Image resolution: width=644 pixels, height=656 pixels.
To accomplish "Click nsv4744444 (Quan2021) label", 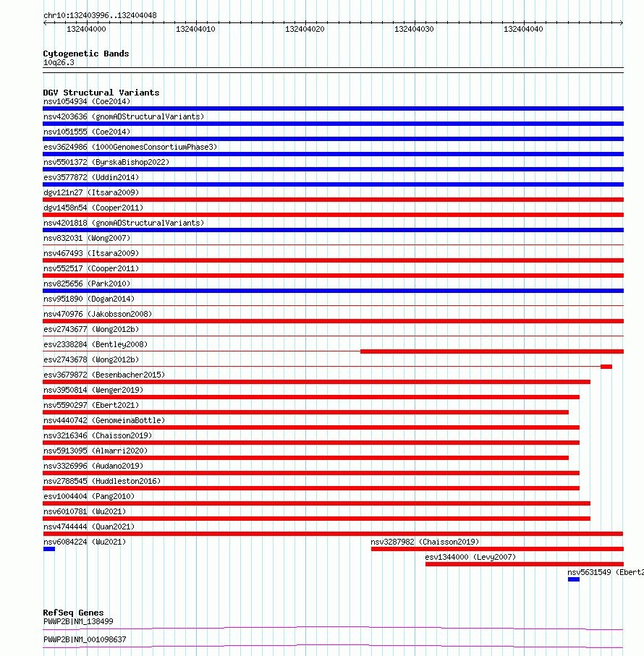I will coord(89,527).
